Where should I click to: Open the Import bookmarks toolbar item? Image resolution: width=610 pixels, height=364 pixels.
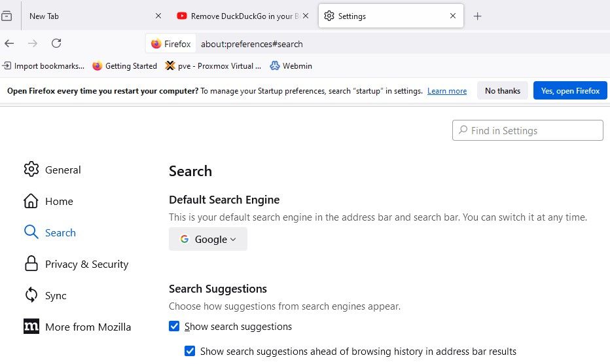(x=44, y=65)
